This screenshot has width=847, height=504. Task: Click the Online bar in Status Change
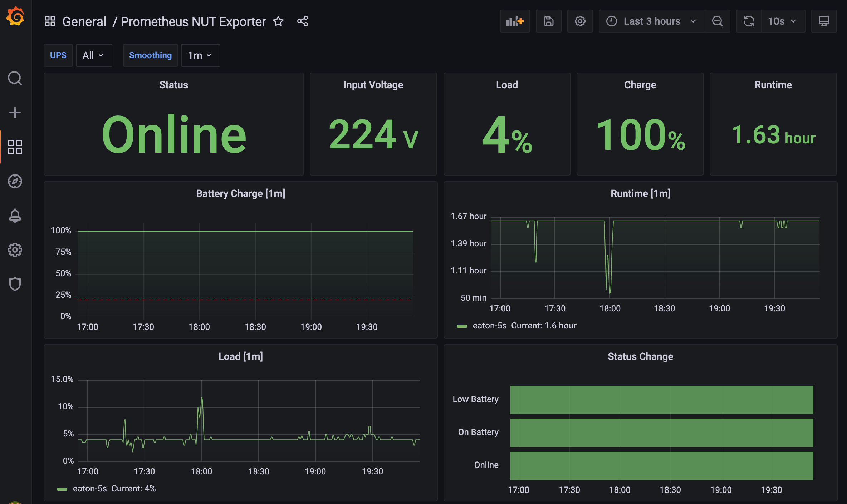[661, 465]
